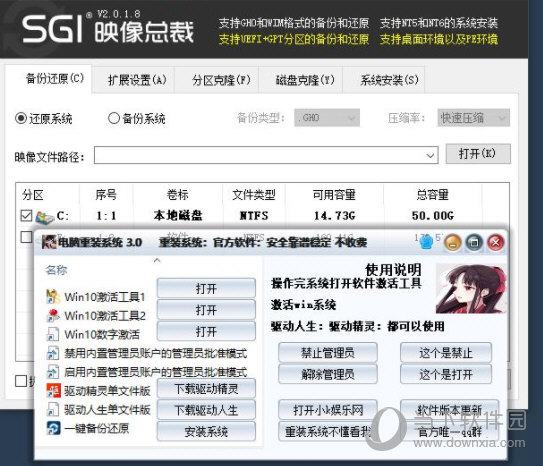Click the C: drive icon

pos(45,216)
